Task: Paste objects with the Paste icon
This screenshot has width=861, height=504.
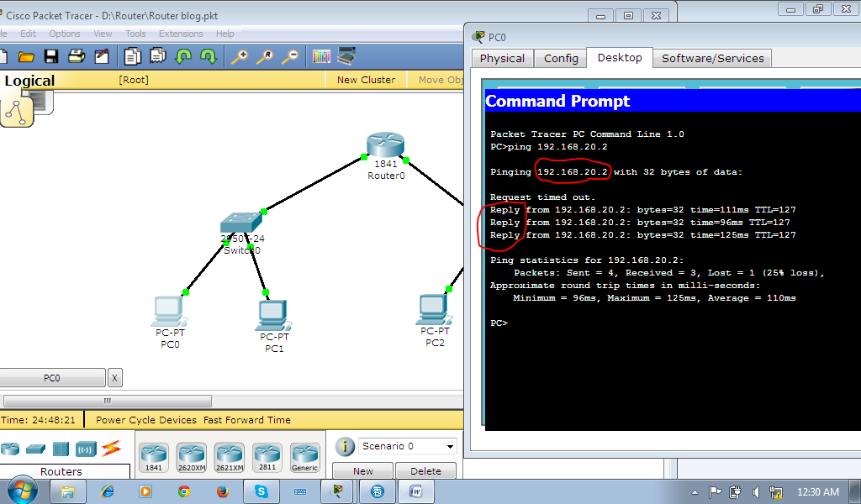Action: (158, 56)
